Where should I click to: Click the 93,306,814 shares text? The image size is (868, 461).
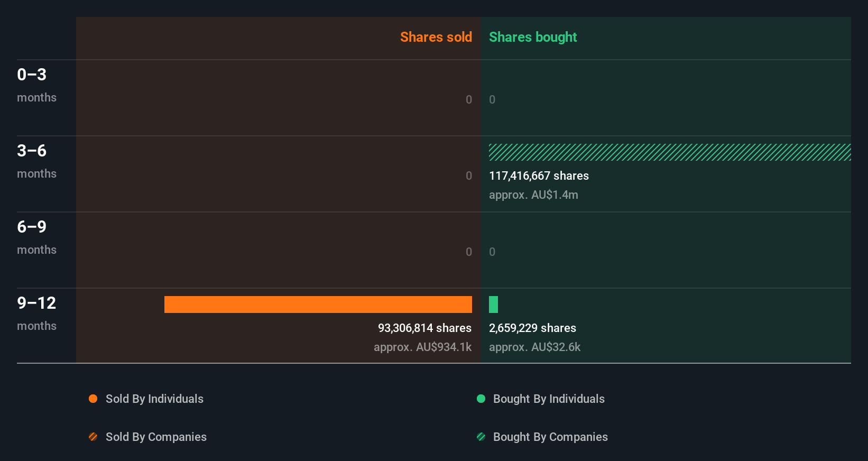(x=424, y=328)
